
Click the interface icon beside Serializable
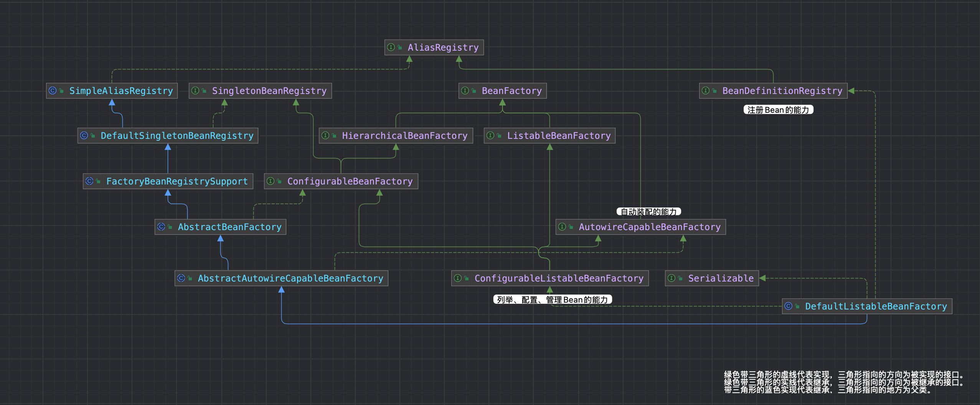point(671,278)
